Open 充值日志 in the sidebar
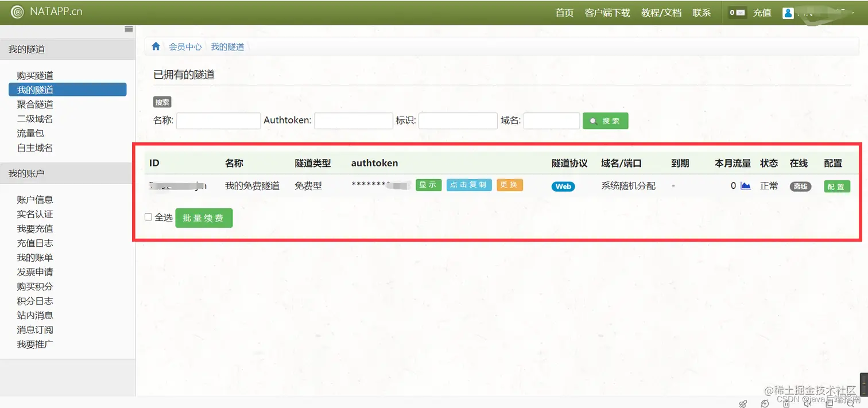 click(35, 243)
